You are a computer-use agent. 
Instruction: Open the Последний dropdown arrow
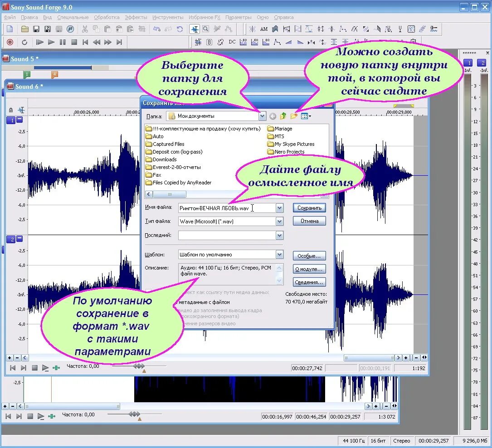pyautogui.click(x=280, y=236)
